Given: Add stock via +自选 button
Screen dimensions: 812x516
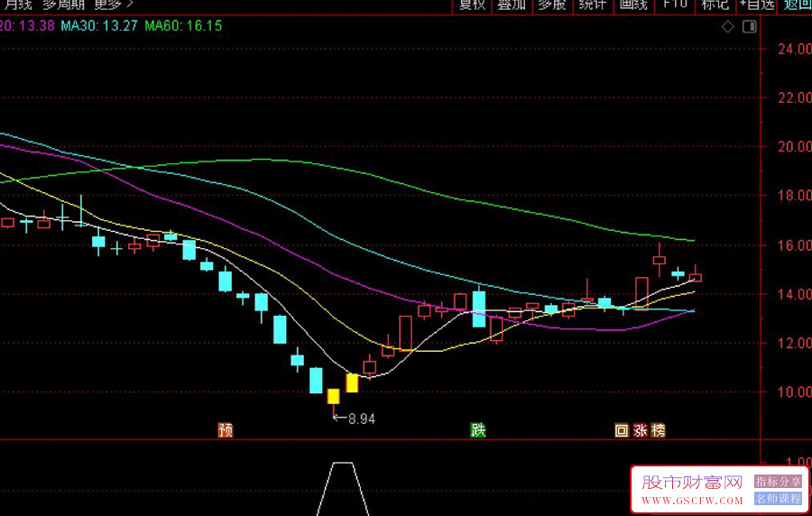Looking at the screenshot, I should (757, 5).
